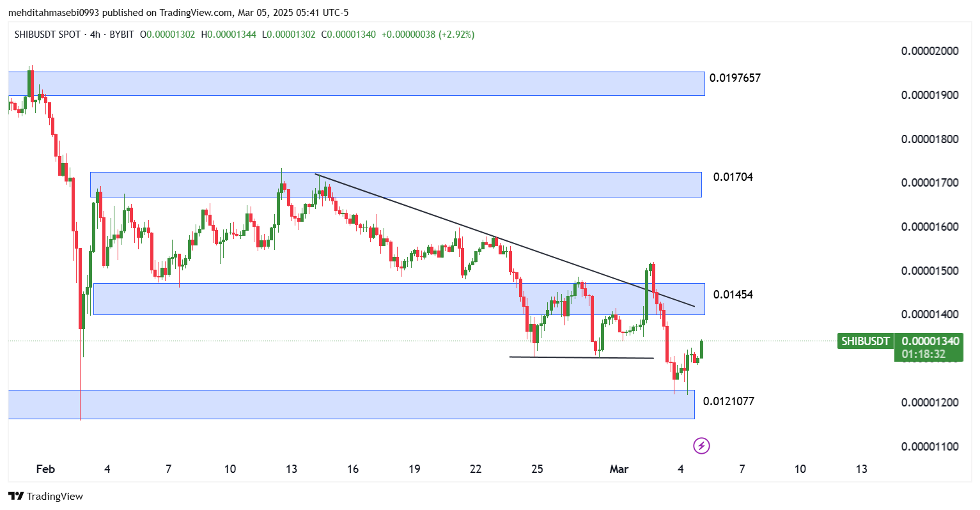The height and width of the screenshot is (510, 980).
Task: Select the bottom support zone rectangle
Action: [351, 405]
